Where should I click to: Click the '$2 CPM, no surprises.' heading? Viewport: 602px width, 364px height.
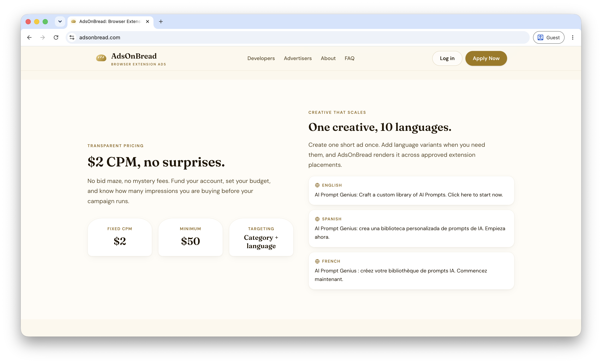[x=156, y=162]
